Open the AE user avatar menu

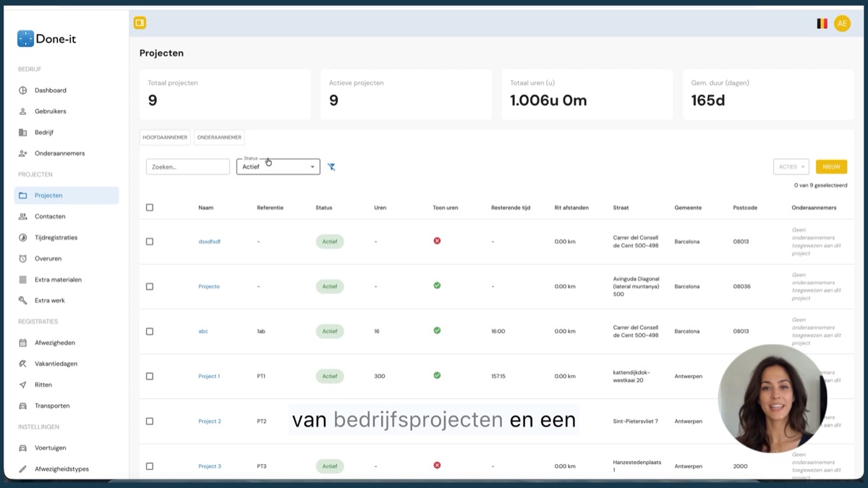[x=842, y=23]
